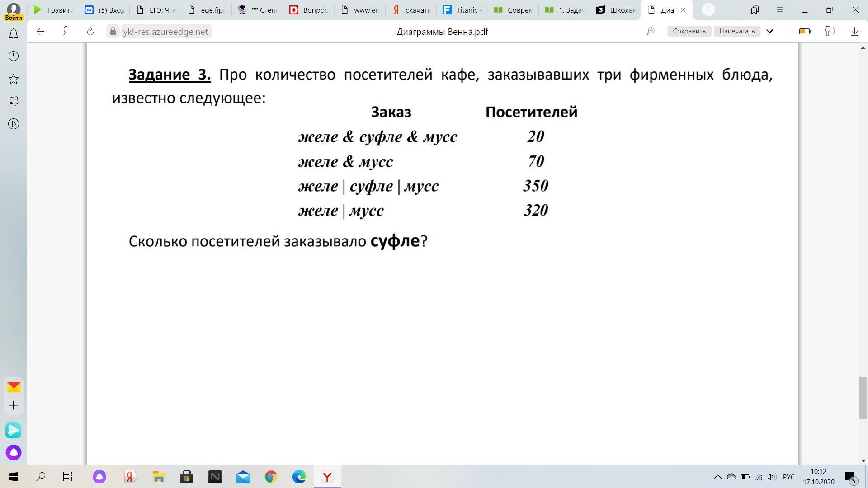Viewport: 868px width, 488px height.
Task: Click the Задание 3. heading text
Action: [170, 75]
